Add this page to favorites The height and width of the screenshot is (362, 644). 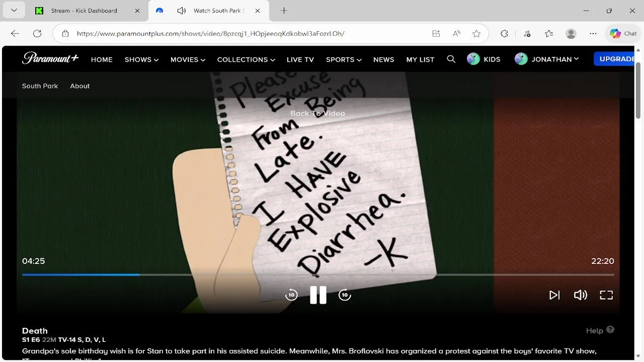tap(476, 34)
